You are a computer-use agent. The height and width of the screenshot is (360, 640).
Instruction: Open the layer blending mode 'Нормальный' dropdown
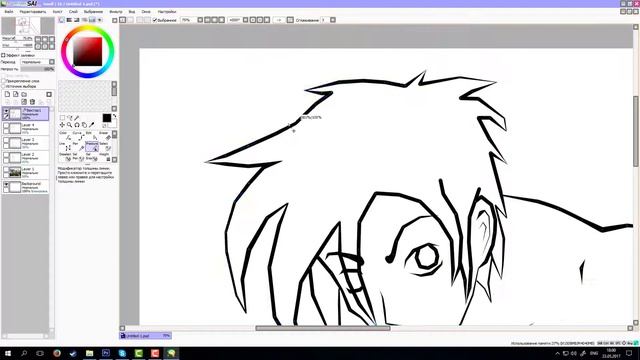[x=38, y=62]
